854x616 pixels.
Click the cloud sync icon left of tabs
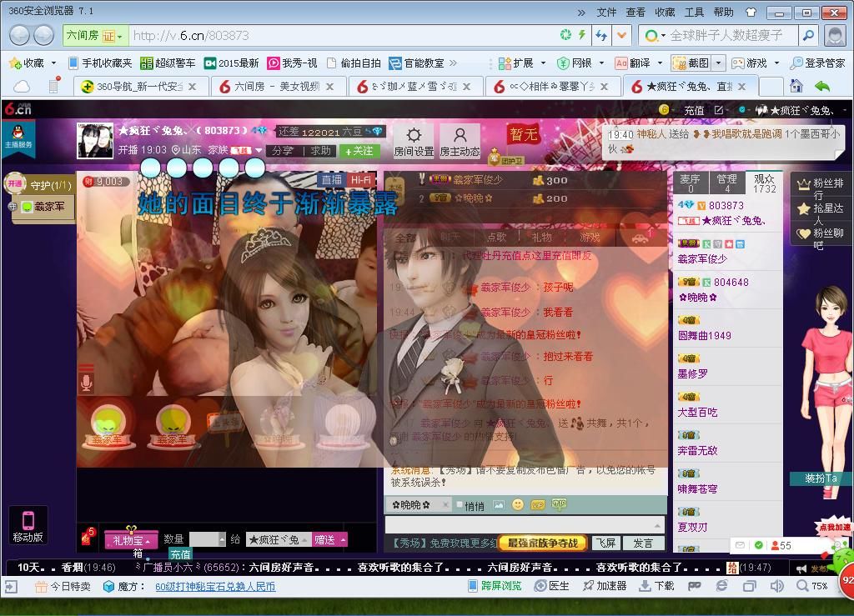point(21,86)
